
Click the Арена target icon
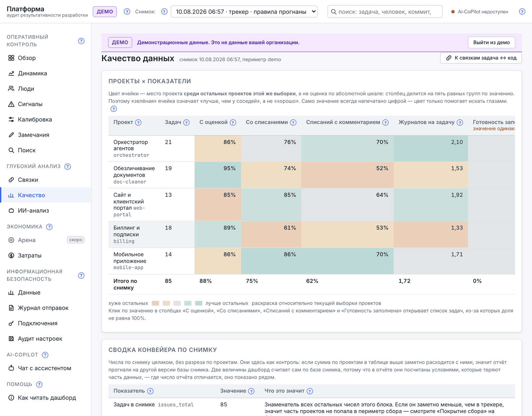[11, 240]
